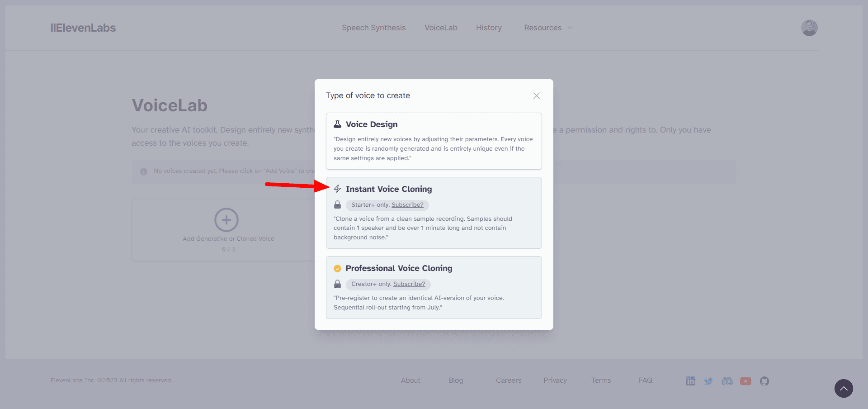Click the lock icon beside Starter+ only
This screenshot has width=868, height=409.
(x=337, y=205)
